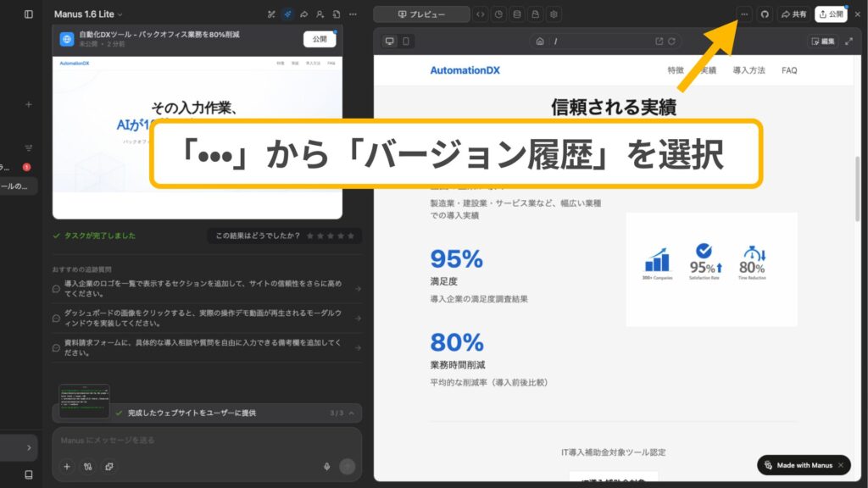Click the preview vertical scrollbar
Viewport: 868px width, 488px height.
coord(858,188)
